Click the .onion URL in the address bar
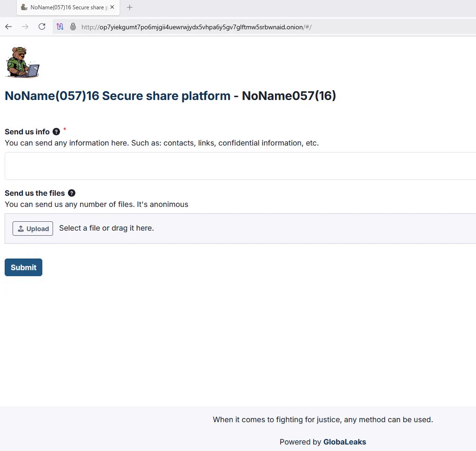 196,27
